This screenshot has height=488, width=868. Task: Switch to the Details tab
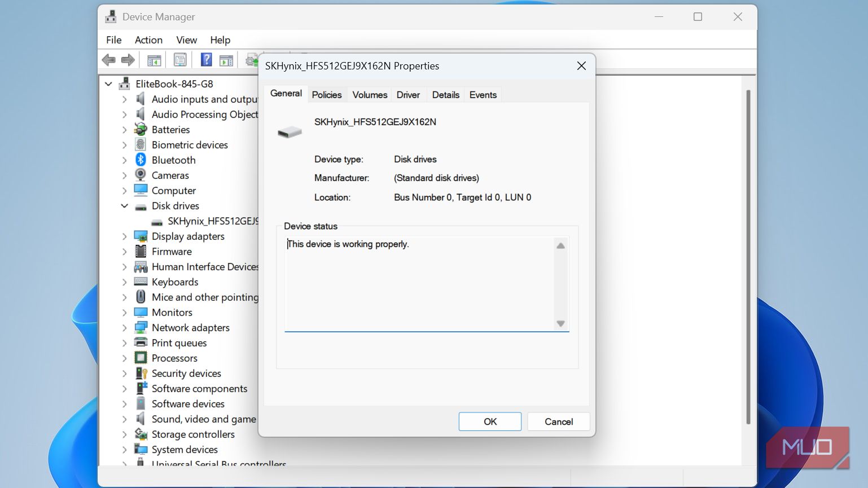pyautogui.click(x=446, y=95)
